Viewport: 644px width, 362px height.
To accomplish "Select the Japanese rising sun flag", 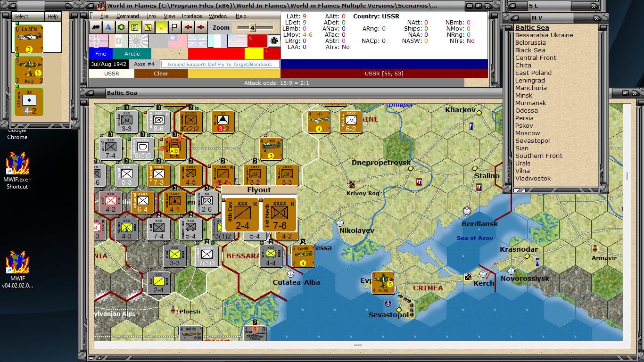I will (x=138, y=41).
